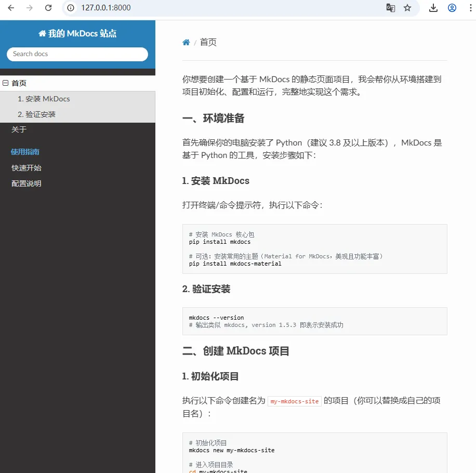Open the user profile icon
Screen dimensions: 476x473
[452, 8]
